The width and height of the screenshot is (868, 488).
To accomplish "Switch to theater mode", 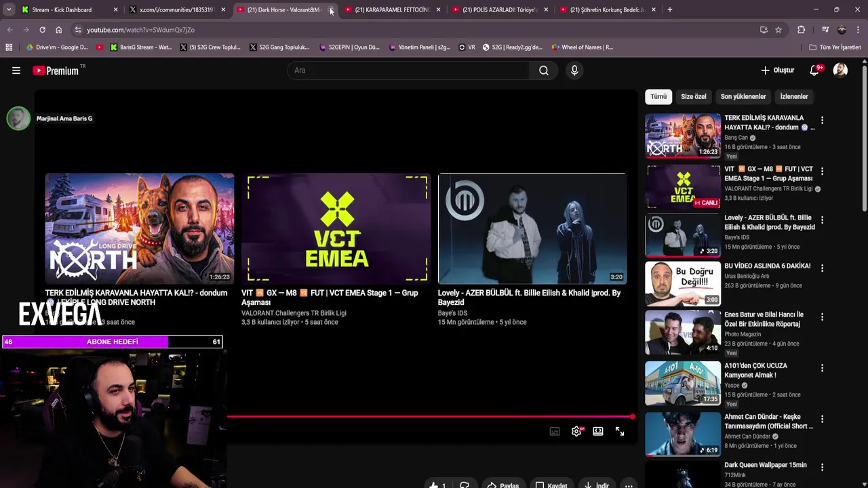I will click(x=598, y=432).
